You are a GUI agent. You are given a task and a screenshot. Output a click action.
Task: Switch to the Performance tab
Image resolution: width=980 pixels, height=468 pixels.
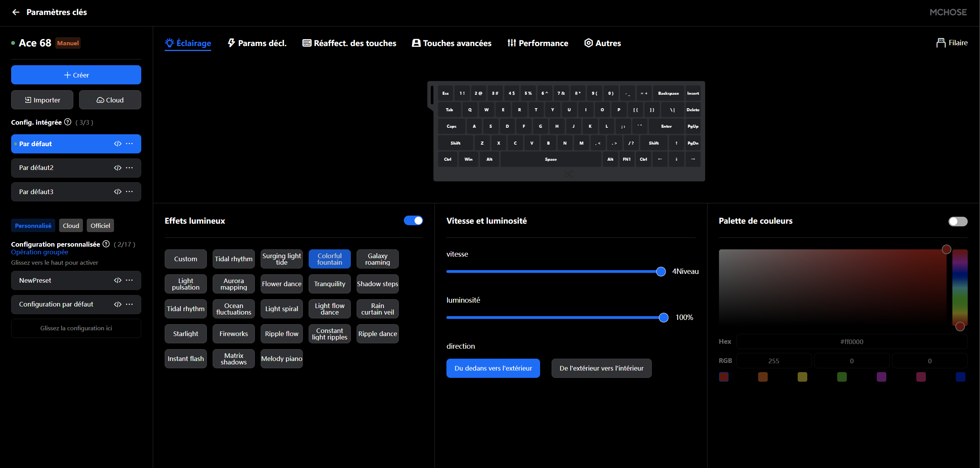(538, 43)
